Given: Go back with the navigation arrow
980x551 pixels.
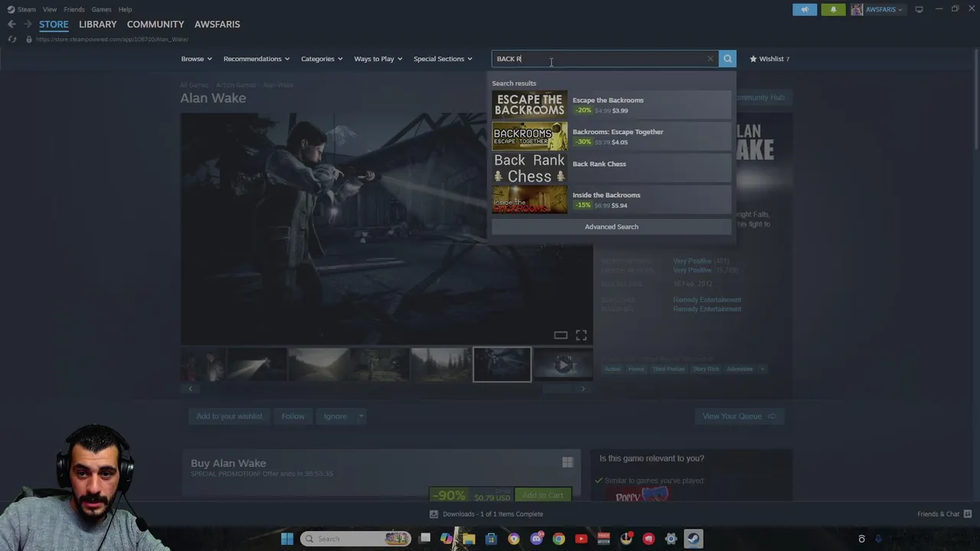Looking at the screenshot, I should coord(11,24).
